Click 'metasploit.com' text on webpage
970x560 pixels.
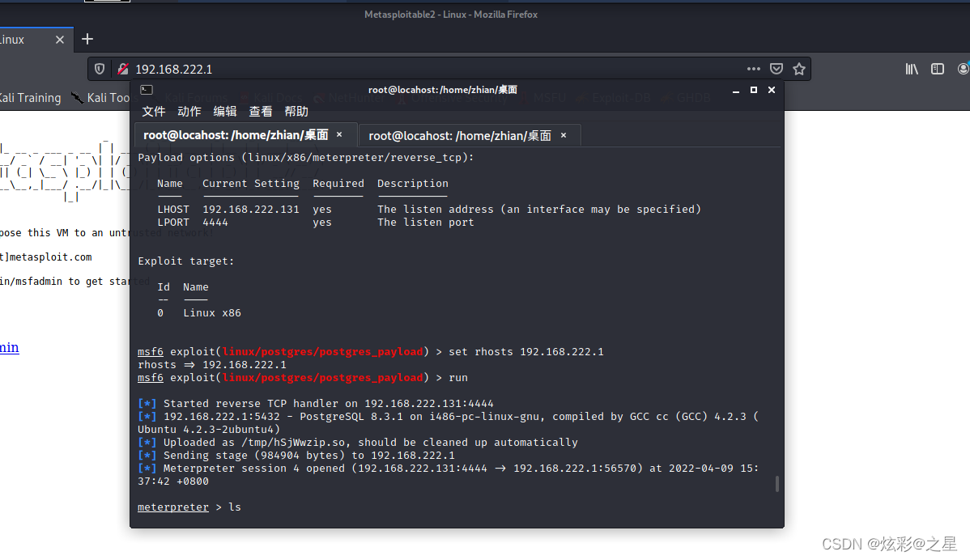[x=50, y=257]
